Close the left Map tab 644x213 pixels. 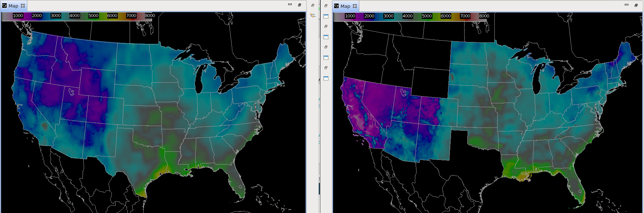click(23, 6)
